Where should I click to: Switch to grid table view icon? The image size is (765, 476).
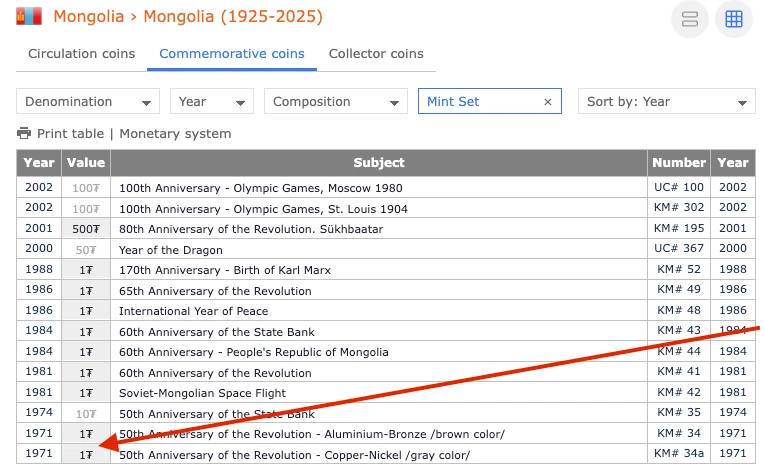pos(734,19)
